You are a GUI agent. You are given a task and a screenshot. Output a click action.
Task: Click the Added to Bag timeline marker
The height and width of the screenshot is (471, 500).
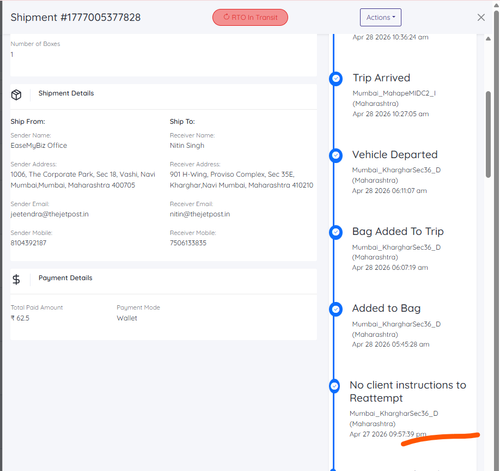(x=336, y=309)
